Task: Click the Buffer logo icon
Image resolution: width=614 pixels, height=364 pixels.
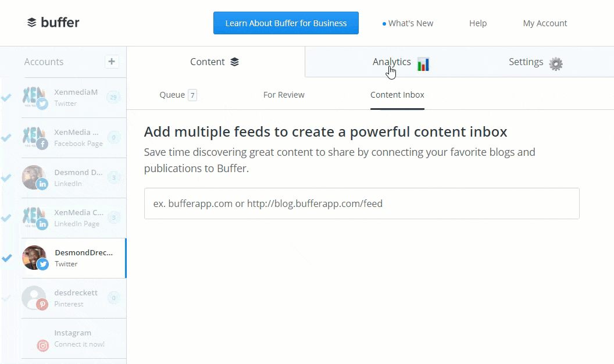Action: click(x=32, y=23)
